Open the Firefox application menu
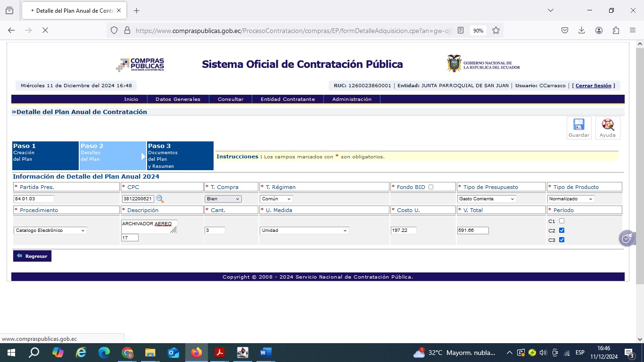This screenshot has width=644, height=362. coord(633,30)
